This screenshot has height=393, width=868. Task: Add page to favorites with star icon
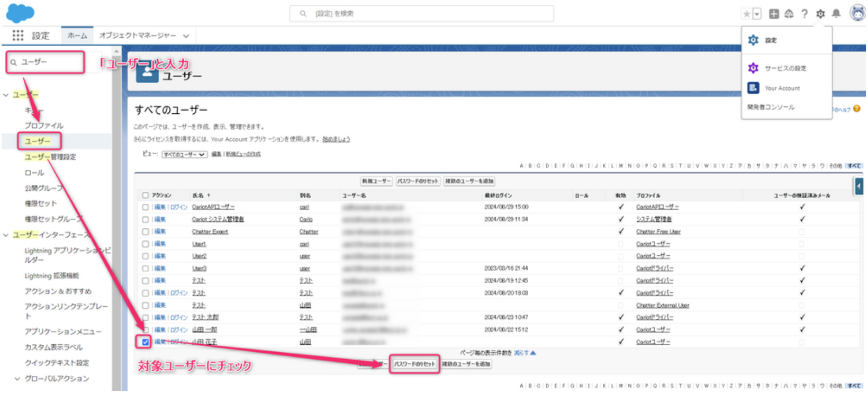coord(746,14)
